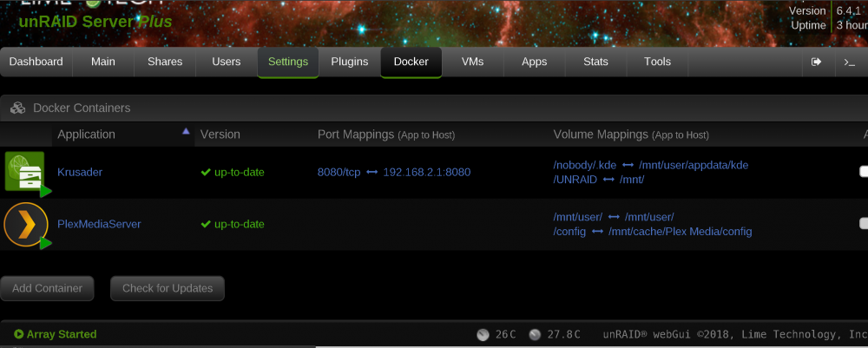Open the PlexMediaServer container icon

(25, 224)
